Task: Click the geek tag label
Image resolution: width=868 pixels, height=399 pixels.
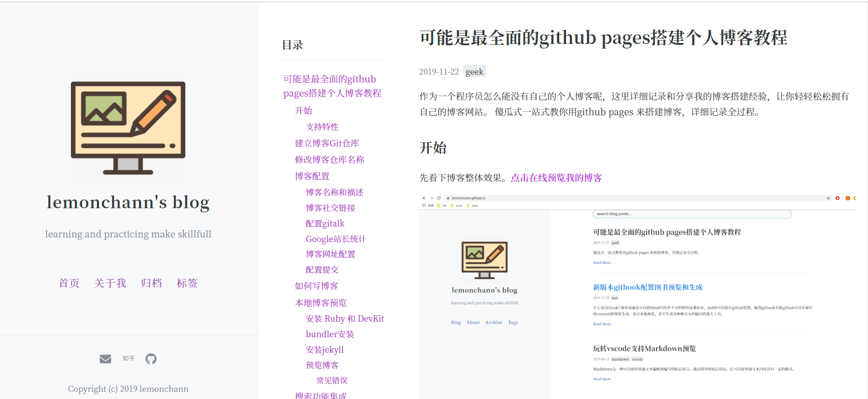Action: [474, 71]
